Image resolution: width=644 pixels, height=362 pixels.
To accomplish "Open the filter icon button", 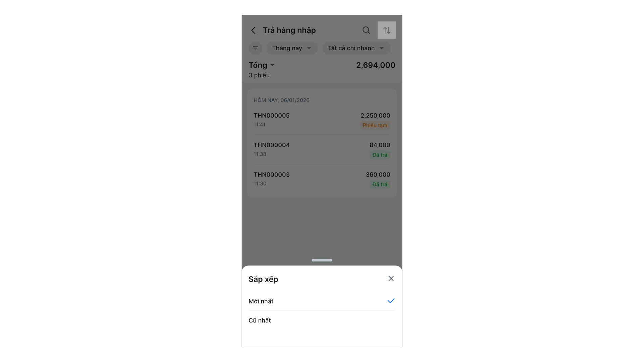I will 255,48.
